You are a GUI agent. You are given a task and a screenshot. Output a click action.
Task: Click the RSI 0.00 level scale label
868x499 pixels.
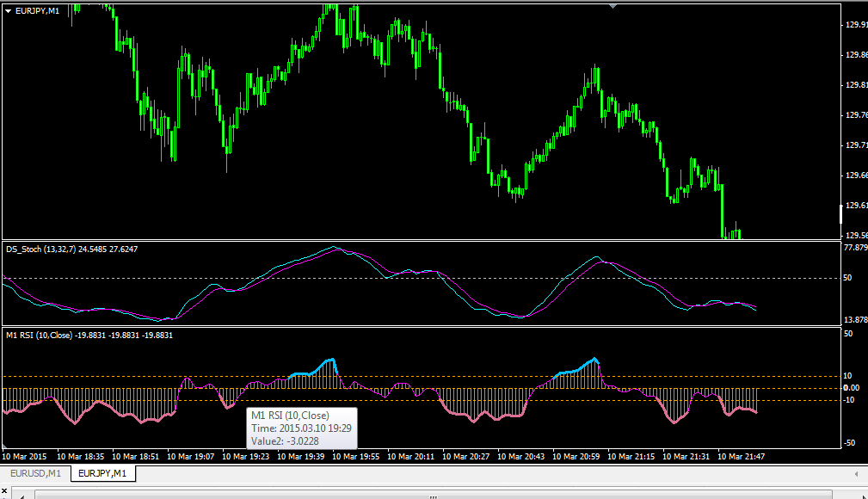(x=851, y=388)
